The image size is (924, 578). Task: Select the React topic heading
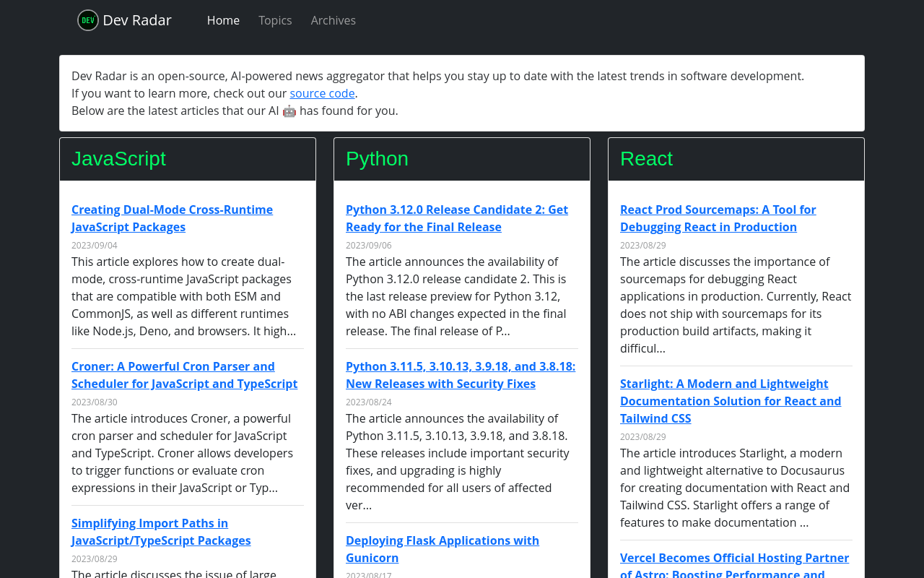pyautogui.click(x=646, y=159)
